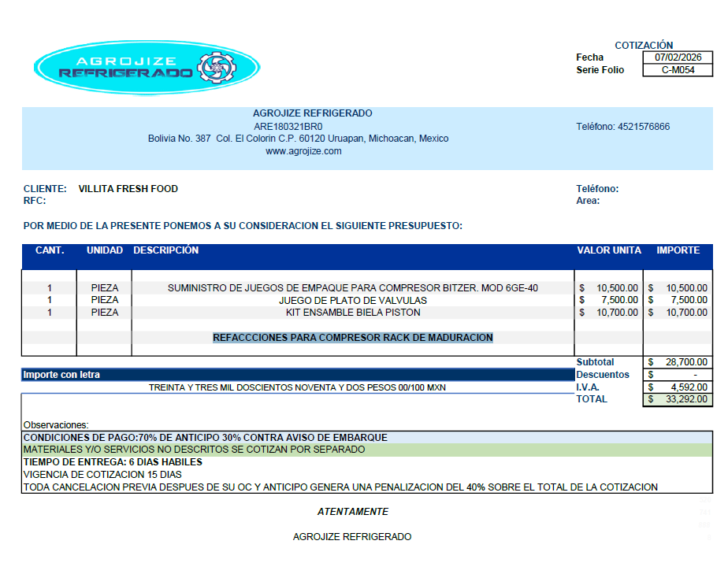Click the phone number 4521576866
728x574 pixels.
click(644, 127)
